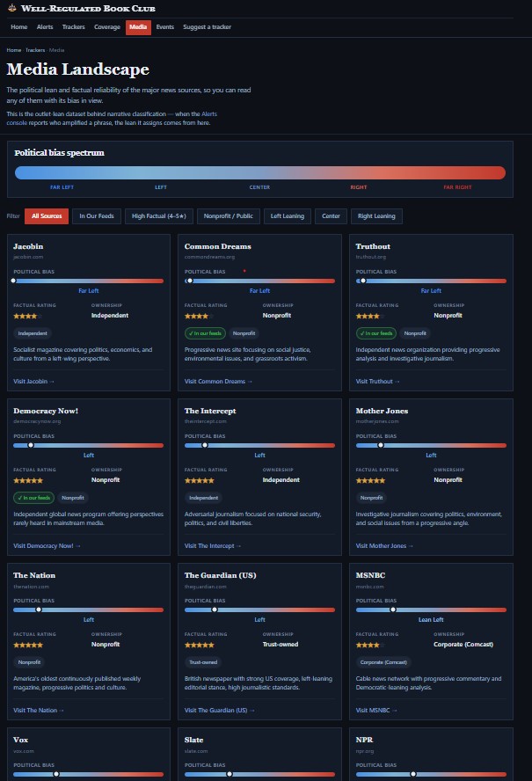
Task: Click the Common Dreams card title
Action: point(218,246)
